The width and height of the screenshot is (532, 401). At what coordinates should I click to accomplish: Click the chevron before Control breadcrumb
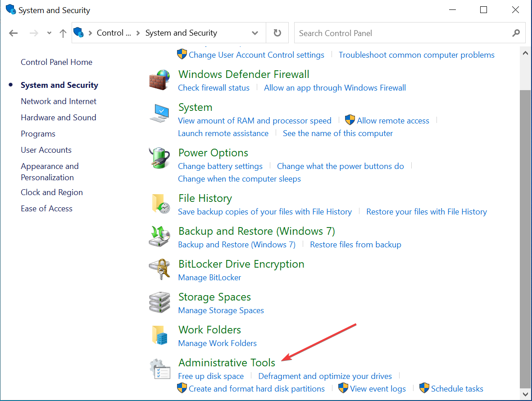click(x=90, y=33)
